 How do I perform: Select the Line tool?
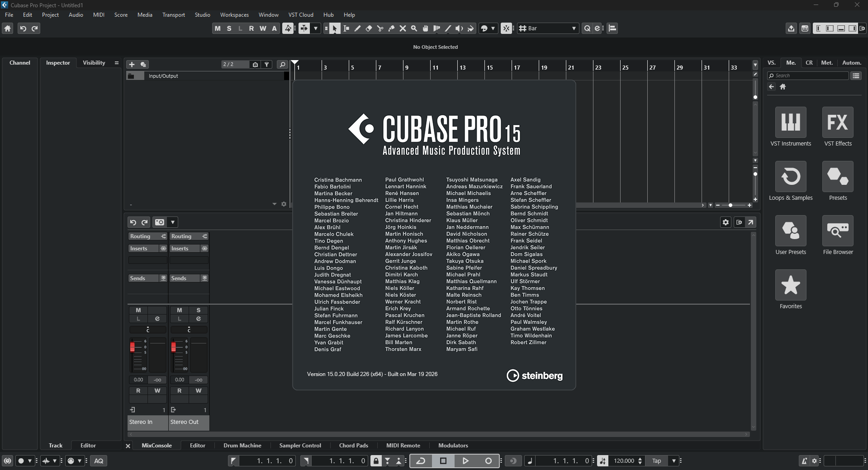point(448,28)
